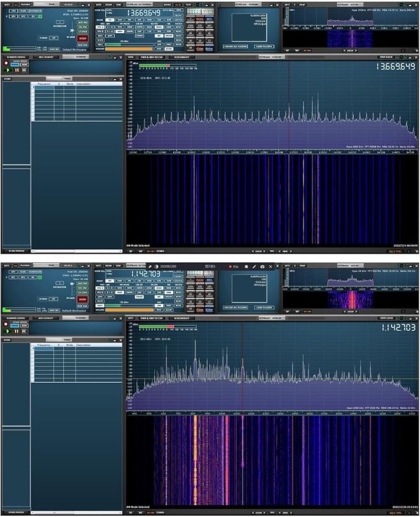Open SETT. in upper Main panel header
This screenshot has width=420, height=517.
pos(7,4)
